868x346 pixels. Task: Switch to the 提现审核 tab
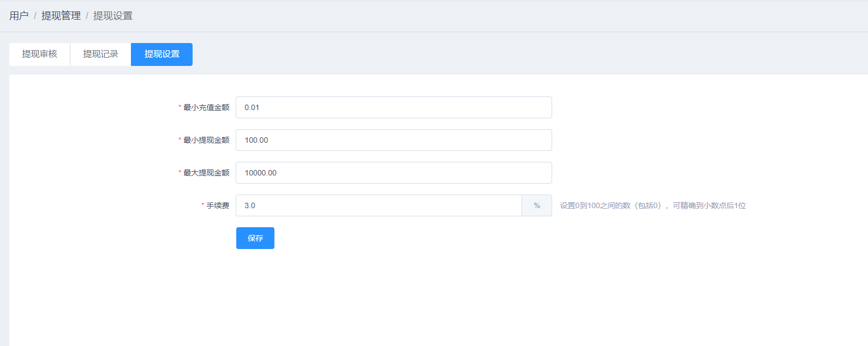[39, 54]
